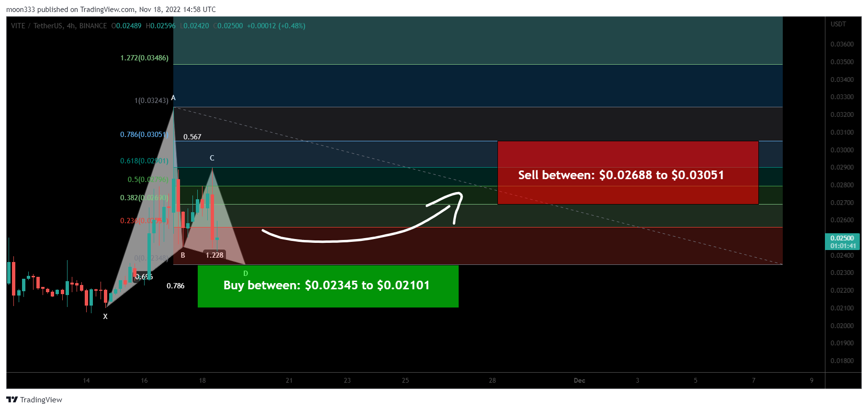Screen dimensions: 868x410
Task: Select the green Buy between zone box
Action: (x=328, y=286)
